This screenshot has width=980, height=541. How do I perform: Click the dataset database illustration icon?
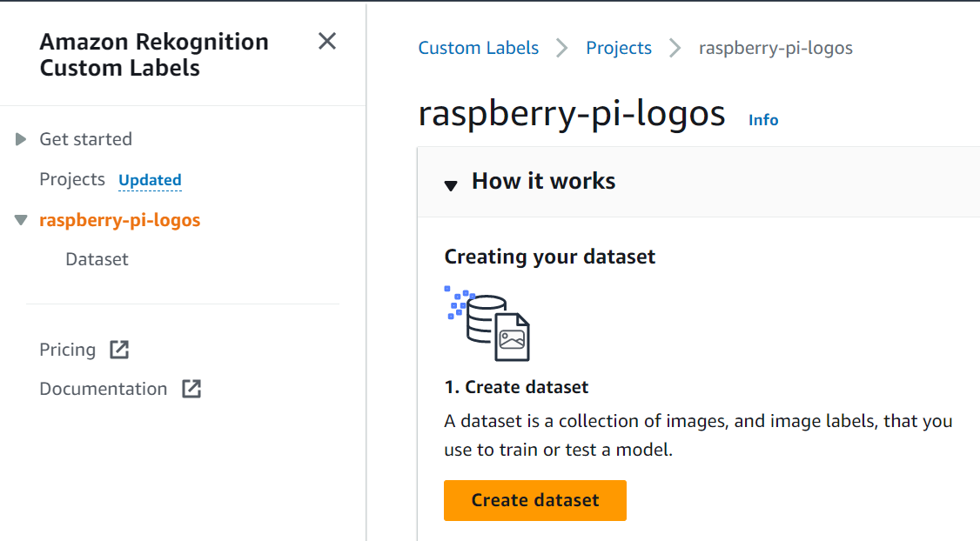(487, 324)
